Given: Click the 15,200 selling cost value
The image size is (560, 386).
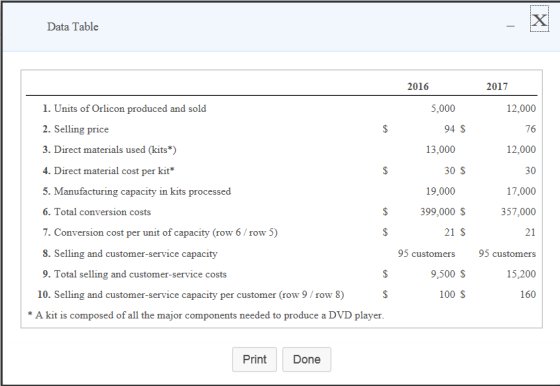Looking at the screenshot, I should [x=521, y=274].
